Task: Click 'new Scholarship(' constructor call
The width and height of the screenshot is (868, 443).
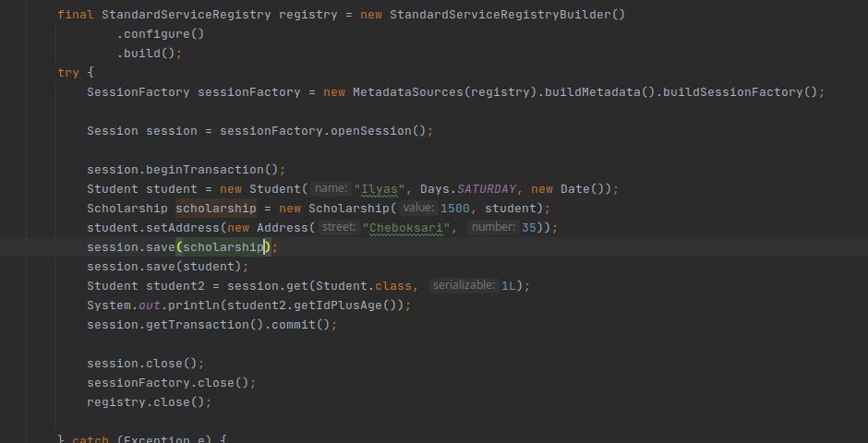Action: 338,208
